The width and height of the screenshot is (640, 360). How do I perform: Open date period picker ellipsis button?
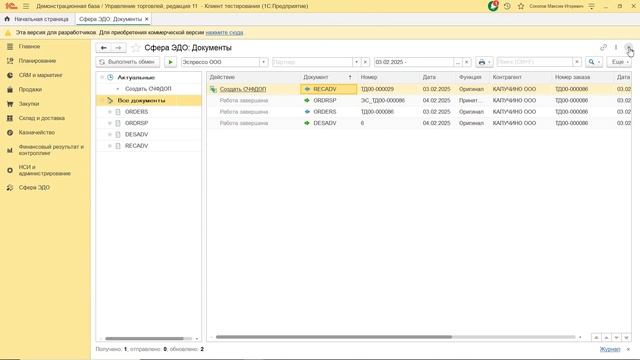pos(458,62)
